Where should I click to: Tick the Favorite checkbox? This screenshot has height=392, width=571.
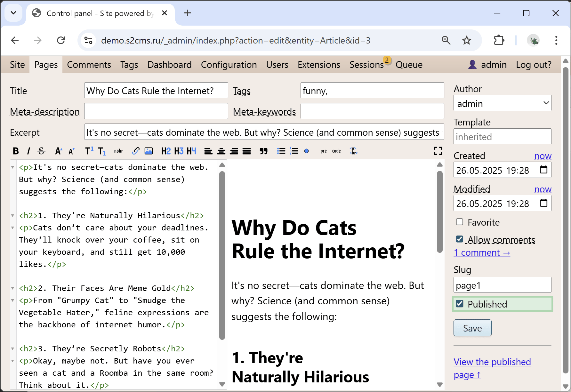point(460,222)
